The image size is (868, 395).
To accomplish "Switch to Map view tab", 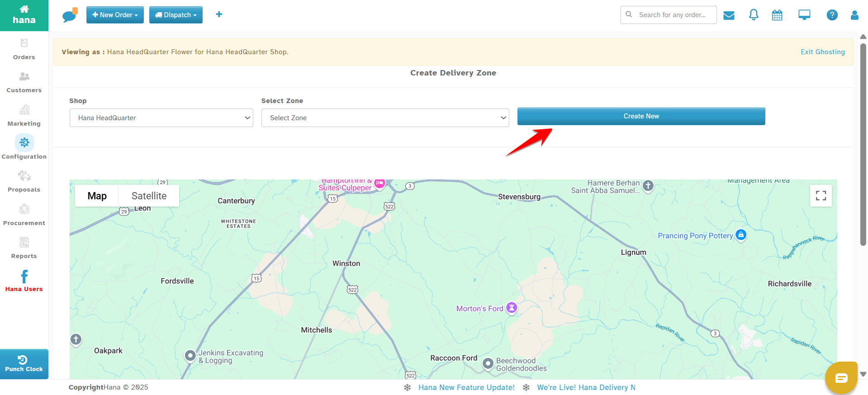I will tap(97, 196).
